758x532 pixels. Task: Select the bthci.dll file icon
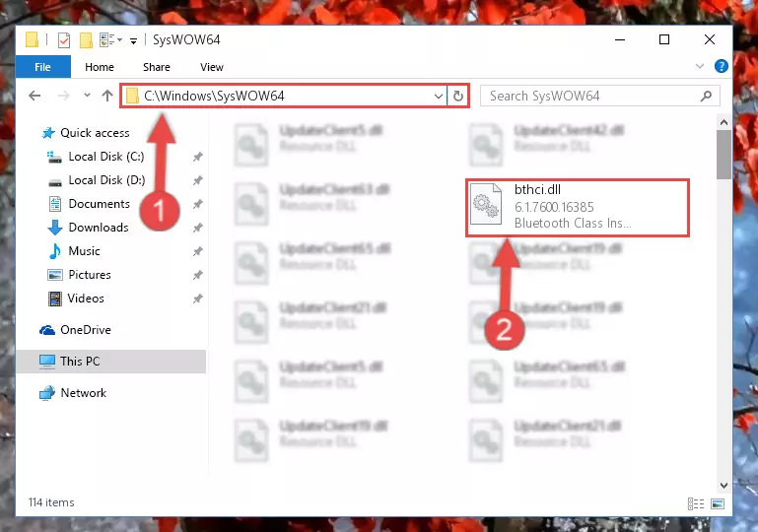point(486,203)
